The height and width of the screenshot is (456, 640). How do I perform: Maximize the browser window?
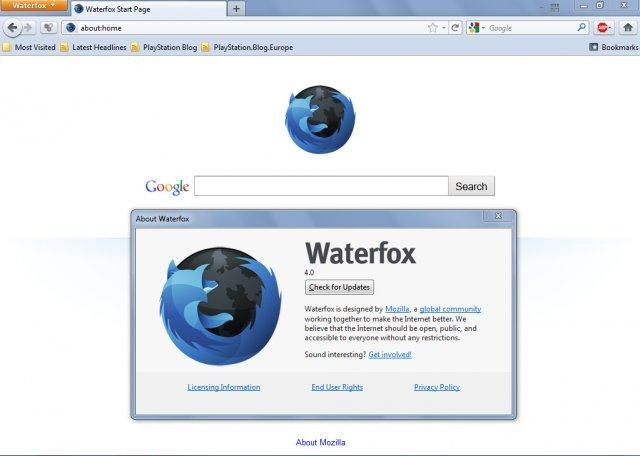tap(600, 5)
